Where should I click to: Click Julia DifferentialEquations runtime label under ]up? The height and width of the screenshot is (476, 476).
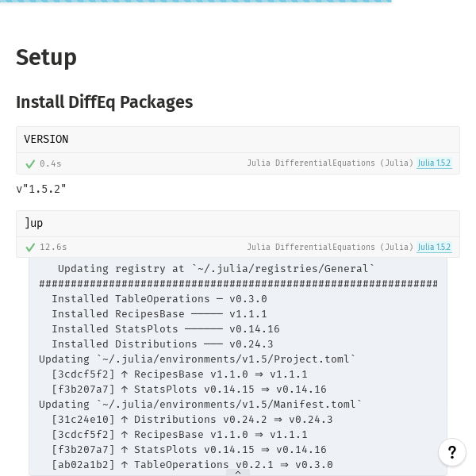(x=330, y=247)
